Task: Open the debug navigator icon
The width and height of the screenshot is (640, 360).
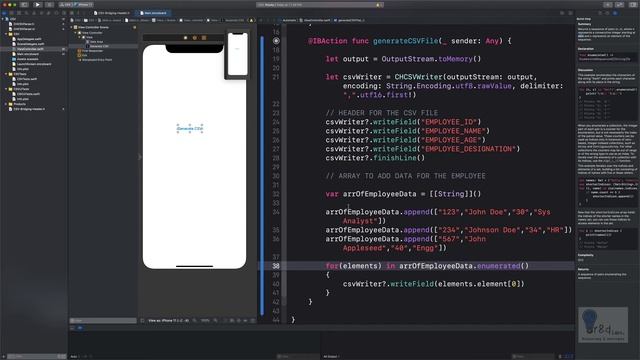Action: click(x=48, y=13)
